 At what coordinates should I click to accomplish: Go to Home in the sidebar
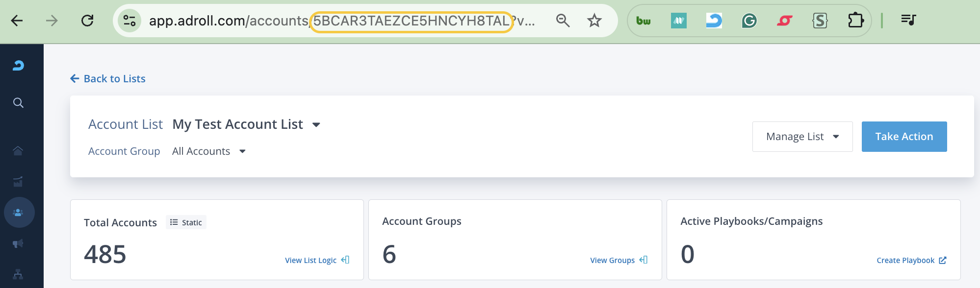(18, 151)
